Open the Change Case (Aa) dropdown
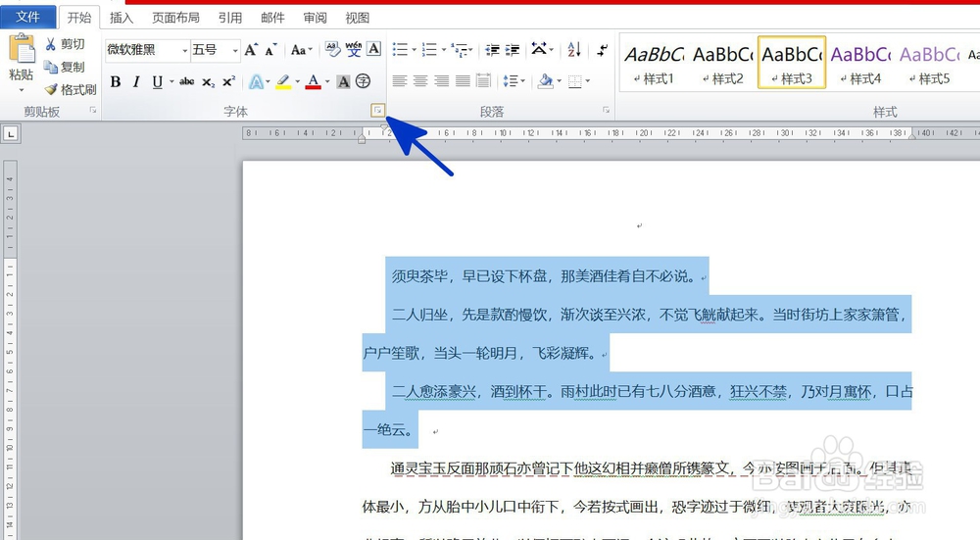 [x=302, y=50]
